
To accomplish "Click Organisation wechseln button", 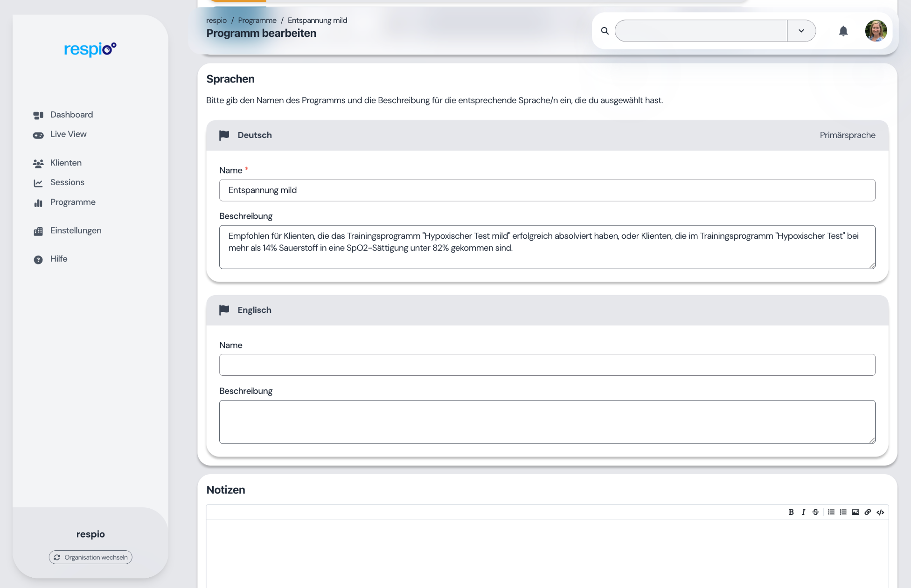I will coord(90,557).
